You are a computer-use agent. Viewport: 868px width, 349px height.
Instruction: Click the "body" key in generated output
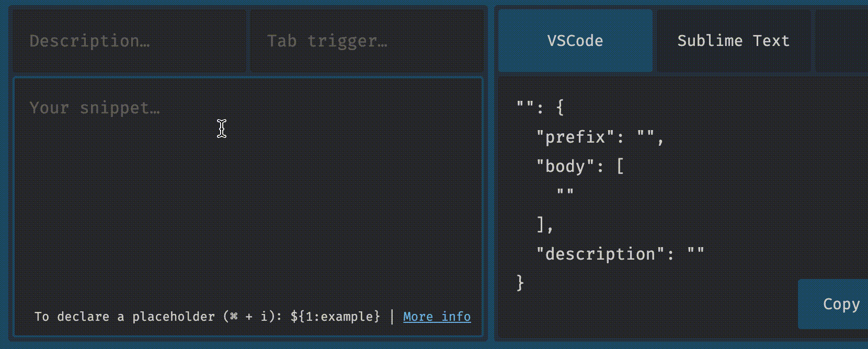pos(565,167)
